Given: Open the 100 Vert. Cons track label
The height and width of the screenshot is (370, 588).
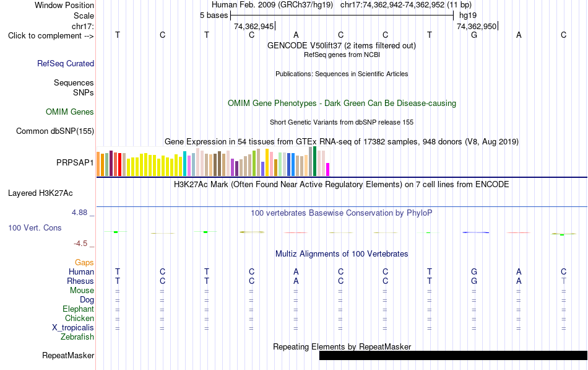Looking at the screenshot, I should [35, 227].
